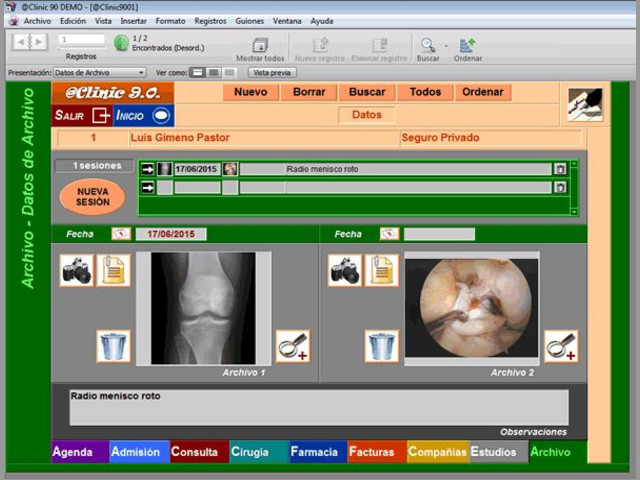
Task: Go to the Agenda module tab
Action: (x=80, y=451)
